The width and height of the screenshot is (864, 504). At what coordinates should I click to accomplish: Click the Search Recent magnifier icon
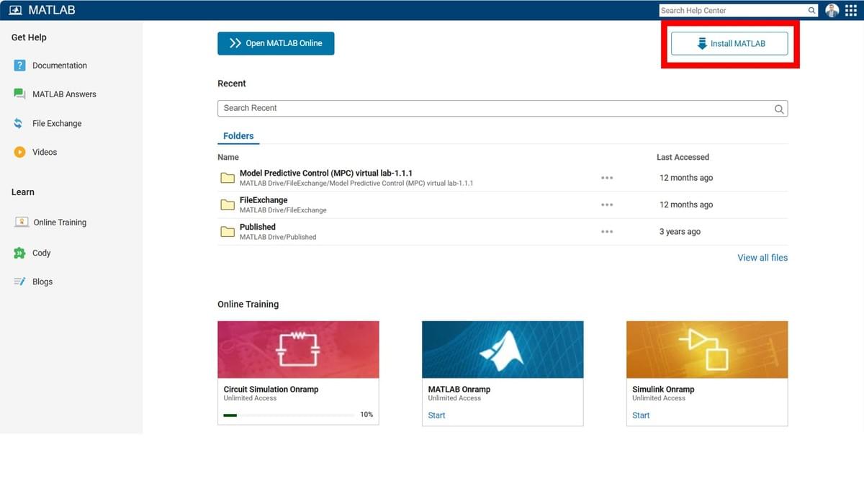click(x=779, y=109)
